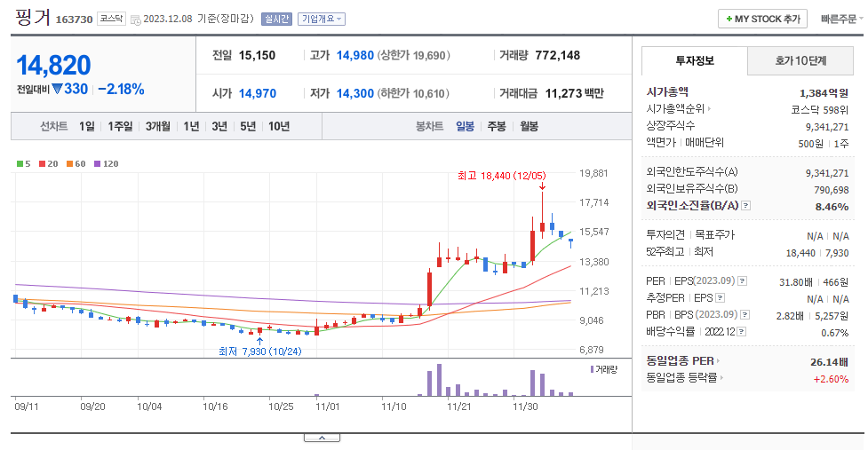The height and width of the screenshot is (450, 868).
Task: Click the 코스닥 598위 ranking value
Action: coord(819,110)
